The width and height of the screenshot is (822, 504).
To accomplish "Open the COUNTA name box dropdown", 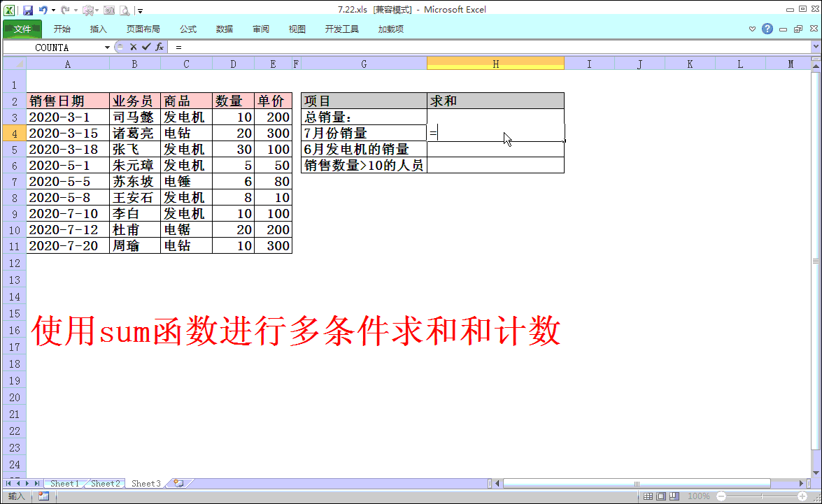I will 107,47.
